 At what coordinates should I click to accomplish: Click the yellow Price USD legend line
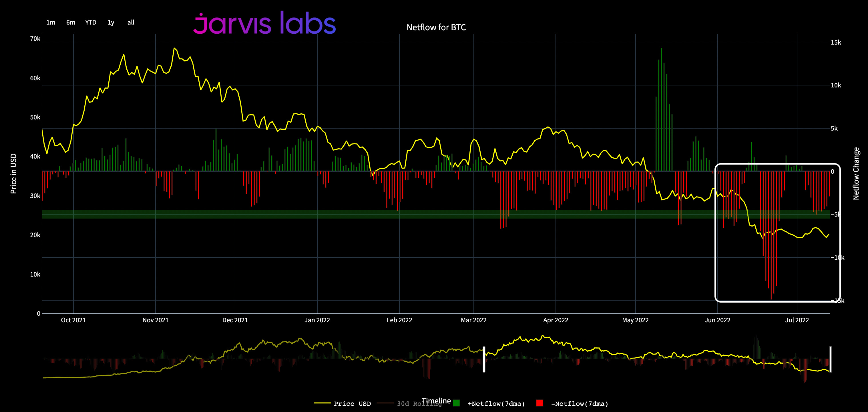pyautogui.click(x=322, y=403)
